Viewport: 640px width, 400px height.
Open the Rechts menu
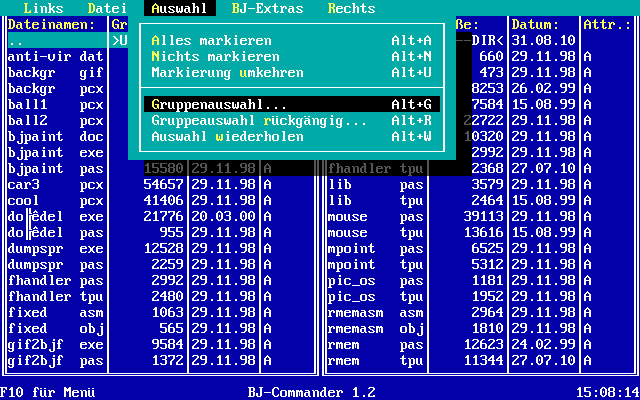tap(351, 8)
